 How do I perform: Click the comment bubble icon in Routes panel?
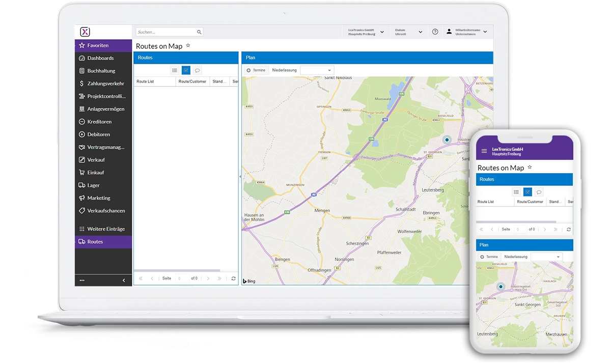click(x=198, y=70)
